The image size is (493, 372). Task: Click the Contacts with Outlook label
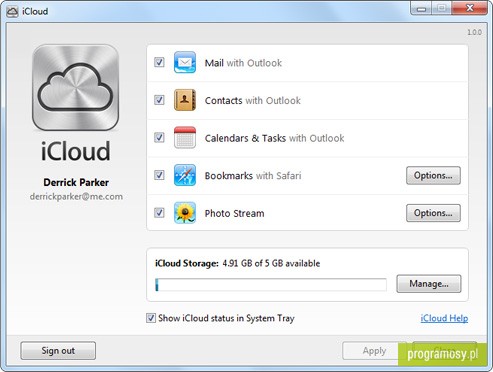tap(253, 101)
